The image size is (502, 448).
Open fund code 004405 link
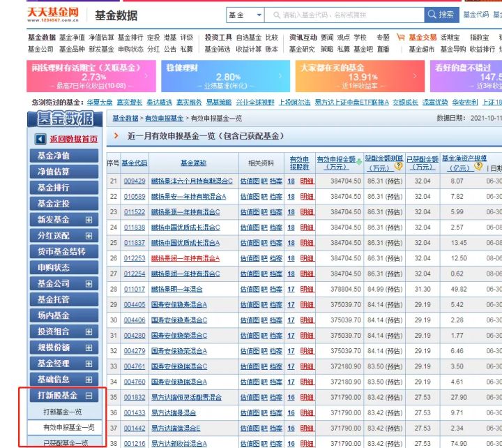tap(135, 304)
